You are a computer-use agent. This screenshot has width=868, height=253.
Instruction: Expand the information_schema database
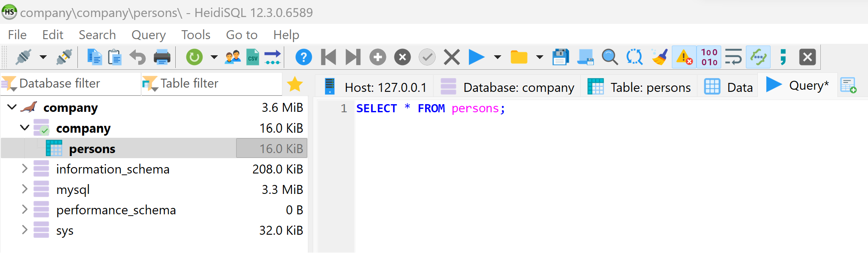pos(25,169)
